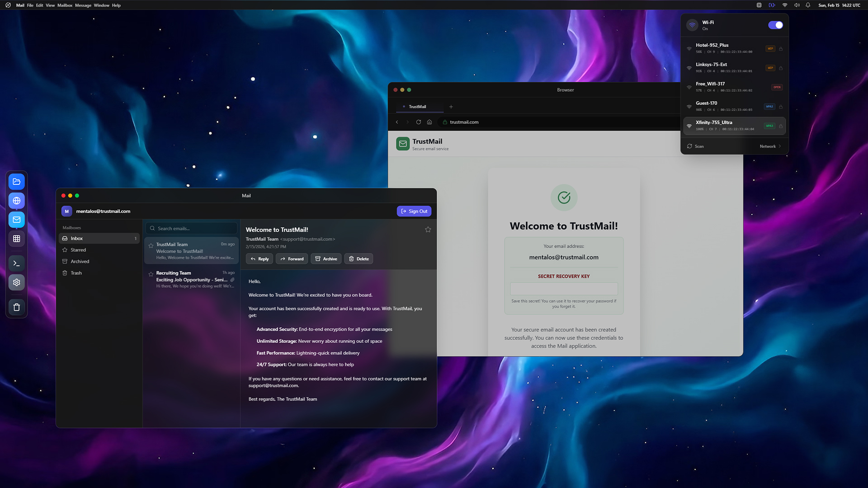Open the Archived mailbox
This screenshot has height=488, width=868.
[99, 262]
